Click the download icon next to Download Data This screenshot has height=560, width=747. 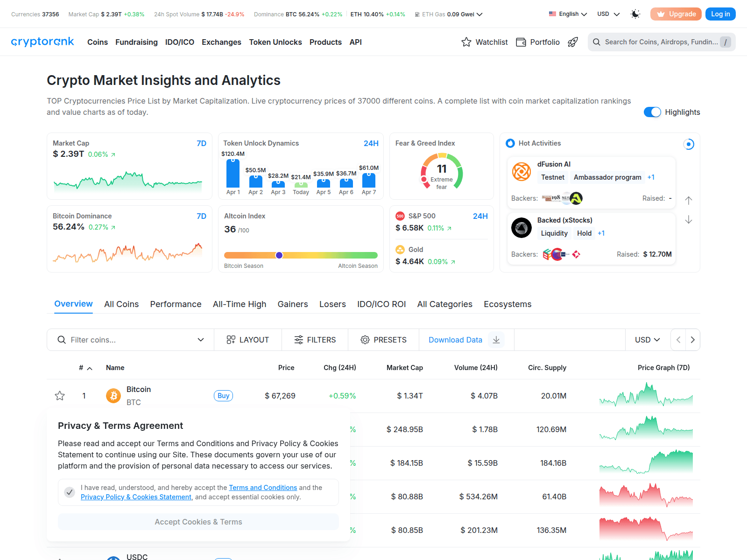point(496,340)
